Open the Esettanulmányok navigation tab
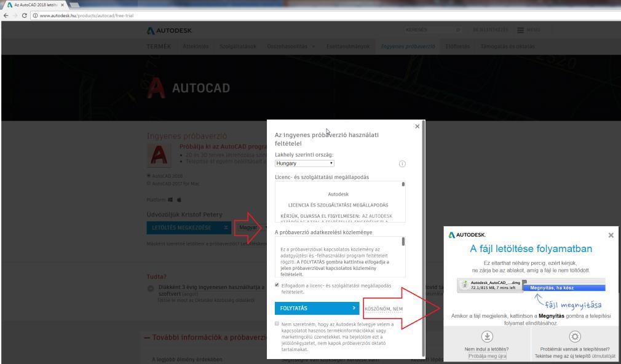This screenshot has width=621, height=364. click(348, 46)
